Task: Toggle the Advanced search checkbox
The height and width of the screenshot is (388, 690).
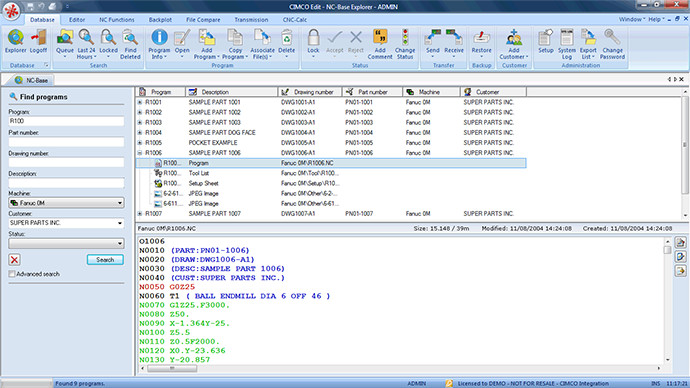Action: [x=12, y=274]
